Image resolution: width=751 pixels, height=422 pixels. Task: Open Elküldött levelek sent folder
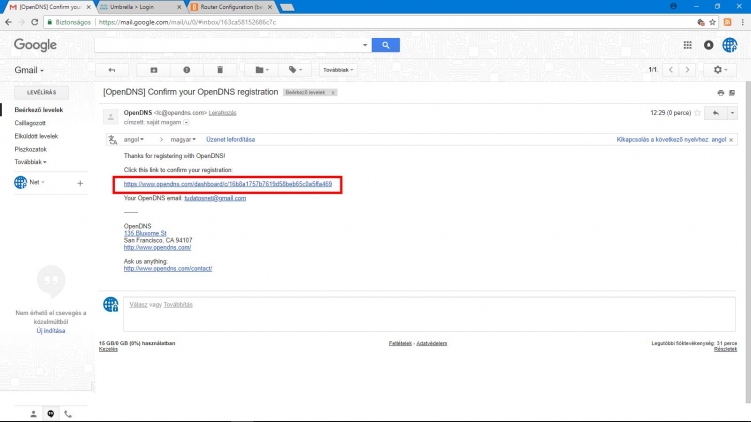pyautogui.click(x=36, y=136)
